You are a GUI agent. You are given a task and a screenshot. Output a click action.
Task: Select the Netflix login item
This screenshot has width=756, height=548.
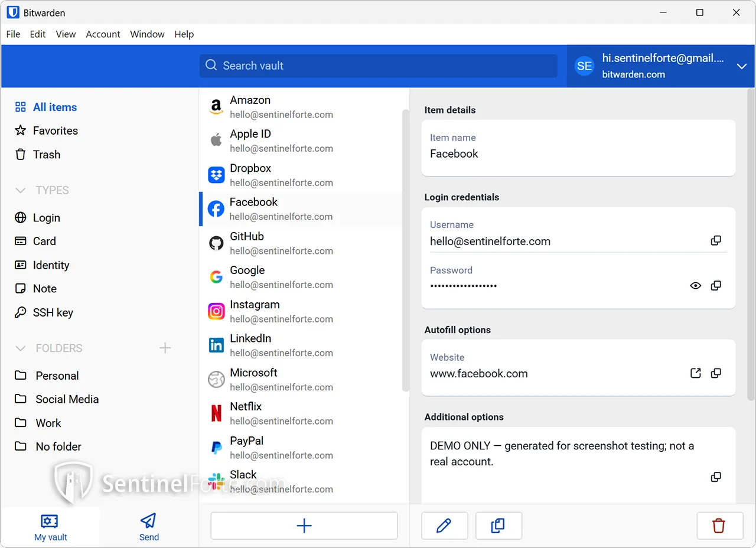click(301, 413)
